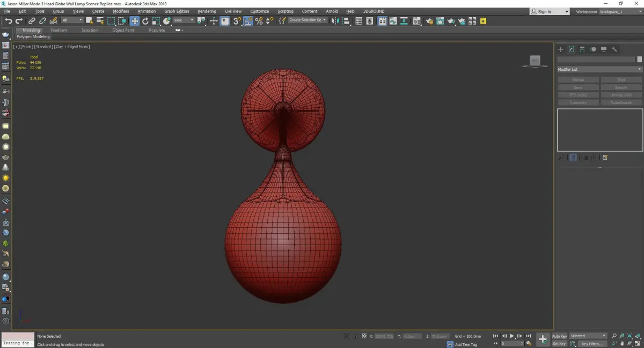Open the Scripting menu
Image resolution: width=644 pixels, height=348 pixels.
coord(285,11)
